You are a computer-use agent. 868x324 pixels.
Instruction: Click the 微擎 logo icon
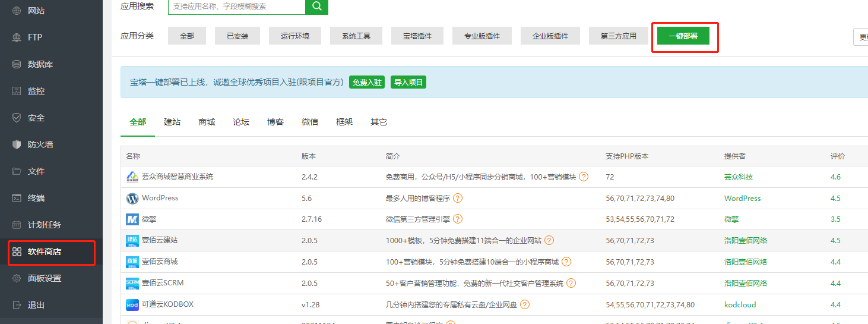point(132,219)
